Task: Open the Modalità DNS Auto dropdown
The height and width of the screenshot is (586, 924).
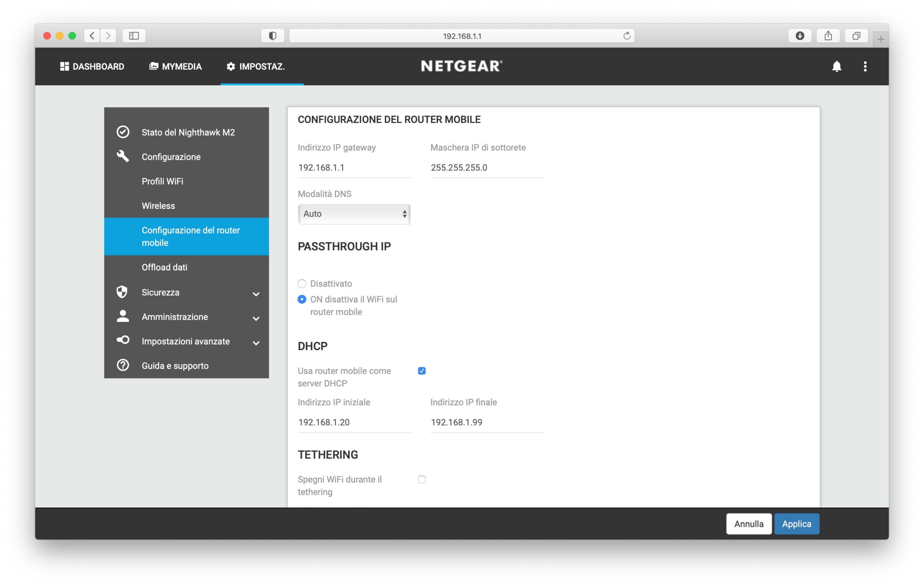Action: 354,214
